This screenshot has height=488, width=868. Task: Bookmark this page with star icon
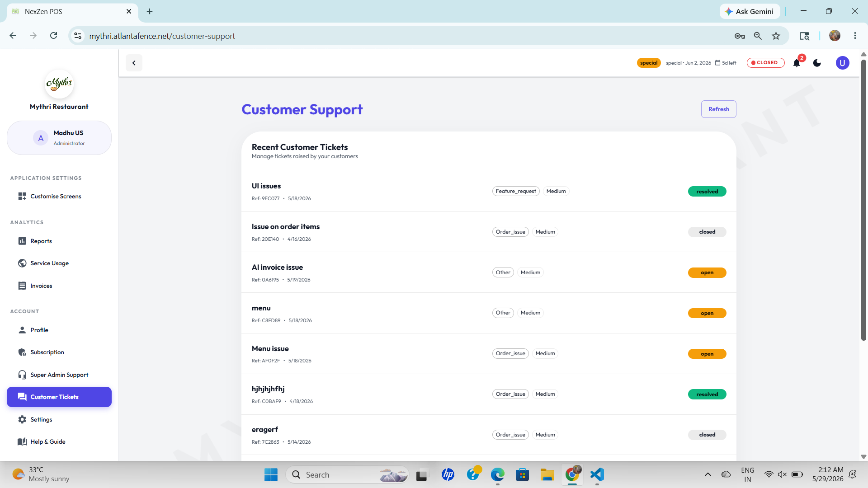pyautogui.click(x=776, y=36)
